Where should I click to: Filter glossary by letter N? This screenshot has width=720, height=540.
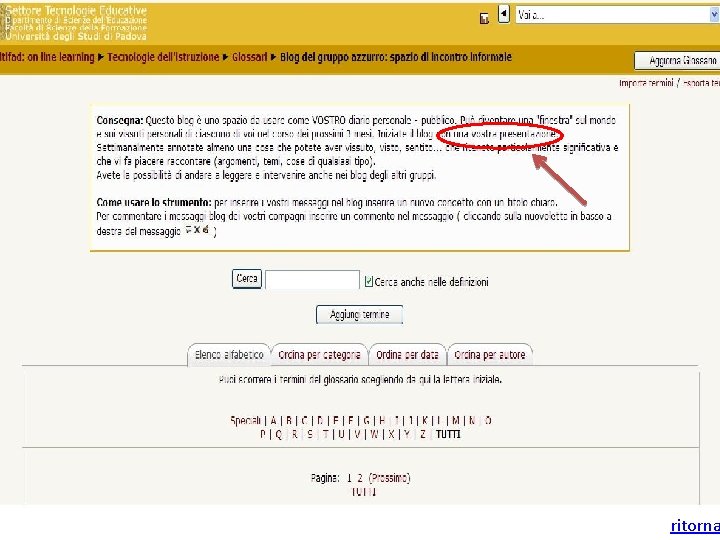472,420
